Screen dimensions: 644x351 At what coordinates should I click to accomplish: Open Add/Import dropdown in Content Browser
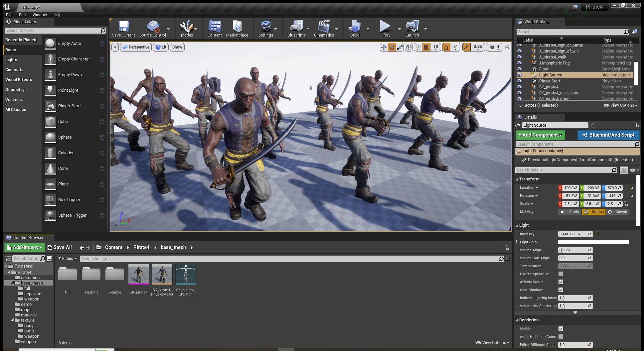[x=25, y=247]
